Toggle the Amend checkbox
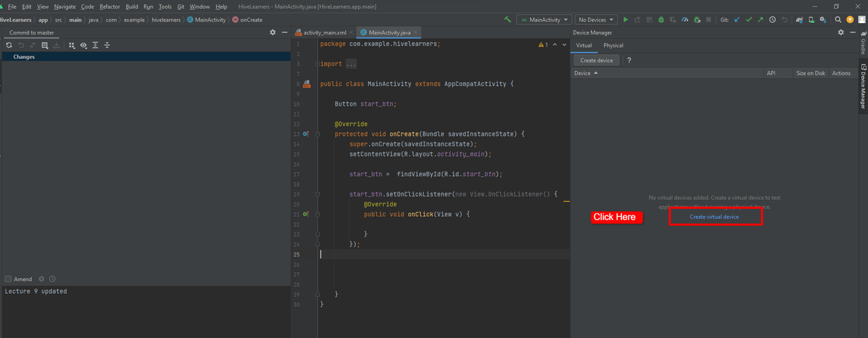The width and height of the screenshot is (868, 338). point(8,279)
